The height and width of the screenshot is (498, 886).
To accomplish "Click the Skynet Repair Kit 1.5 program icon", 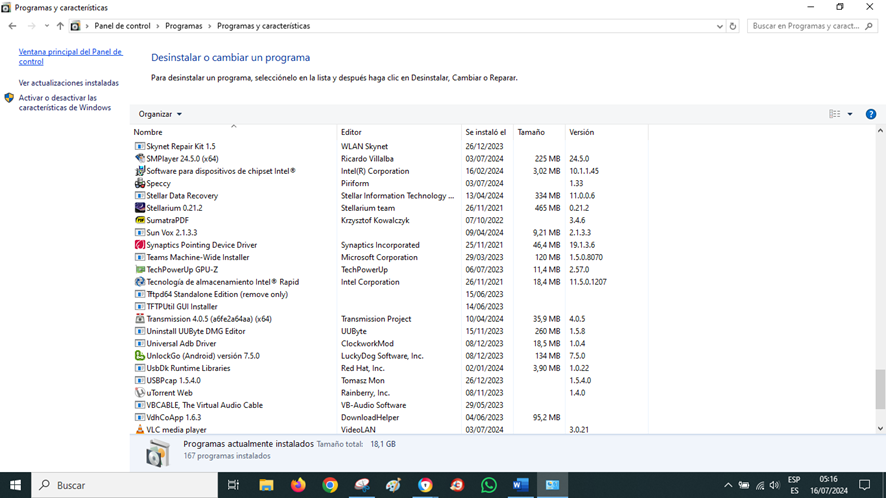I will click(x=140, y=146).
